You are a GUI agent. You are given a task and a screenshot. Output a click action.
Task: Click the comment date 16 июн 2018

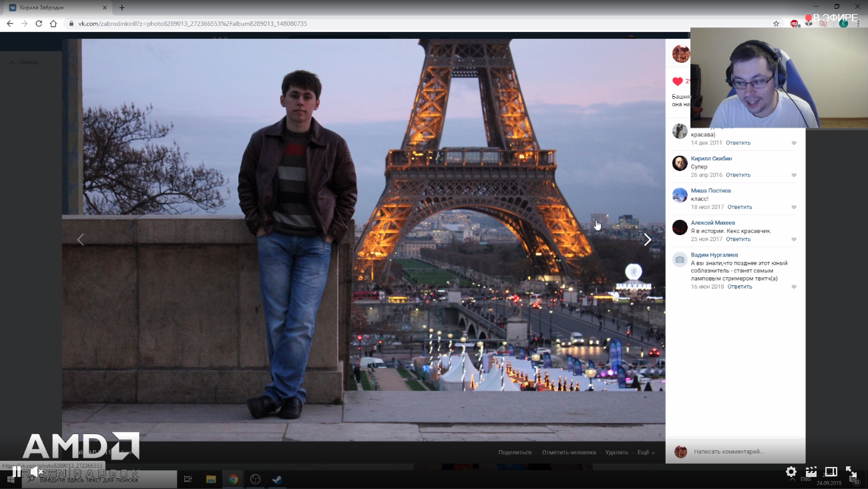[708, 287]
